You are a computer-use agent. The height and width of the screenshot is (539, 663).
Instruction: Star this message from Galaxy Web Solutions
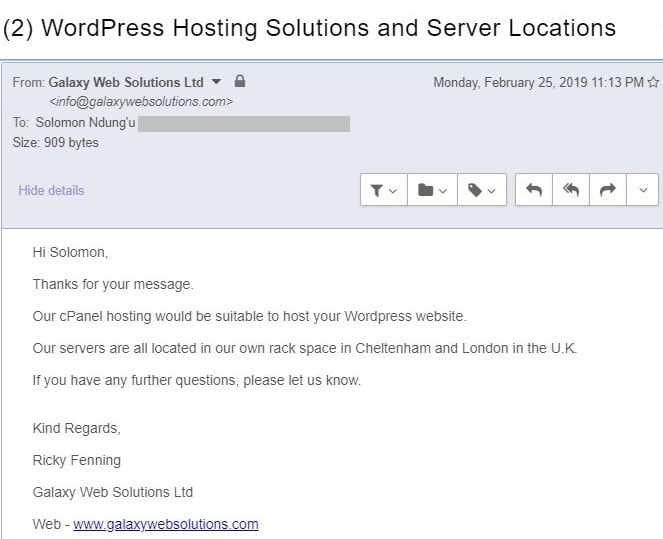[653, 82]
